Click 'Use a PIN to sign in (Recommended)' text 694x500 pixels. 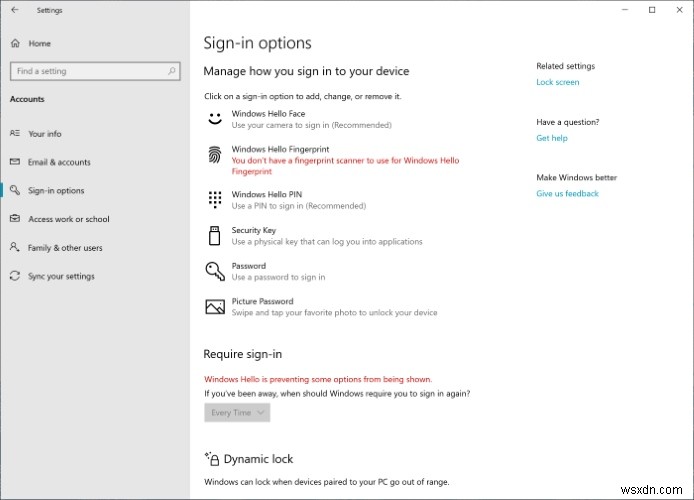(x=299, y=206)
